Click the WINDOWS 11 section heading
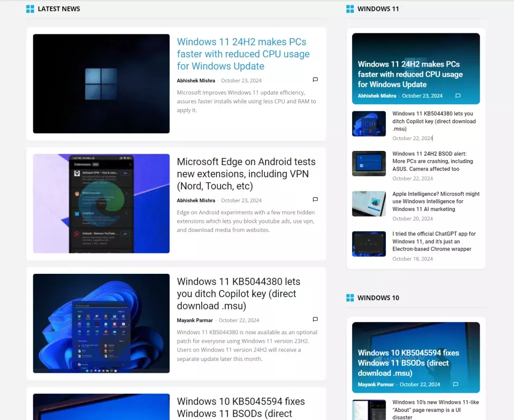 [378, 9]
